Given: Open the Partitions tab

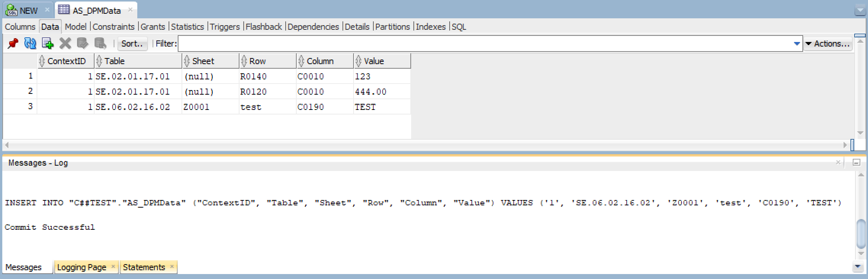Looking at the screenshot, I should tap(392, 27).
